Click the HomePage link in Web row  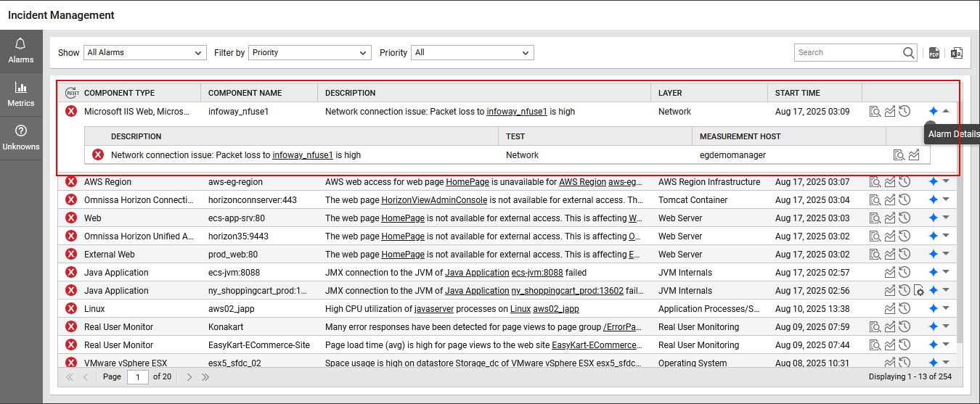coord(403,218)
